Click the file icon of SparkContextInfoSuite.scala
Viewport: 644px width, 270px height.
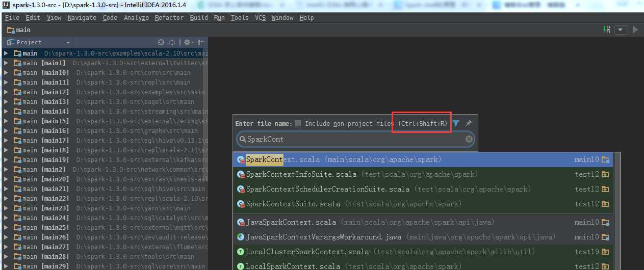[241, 174]
